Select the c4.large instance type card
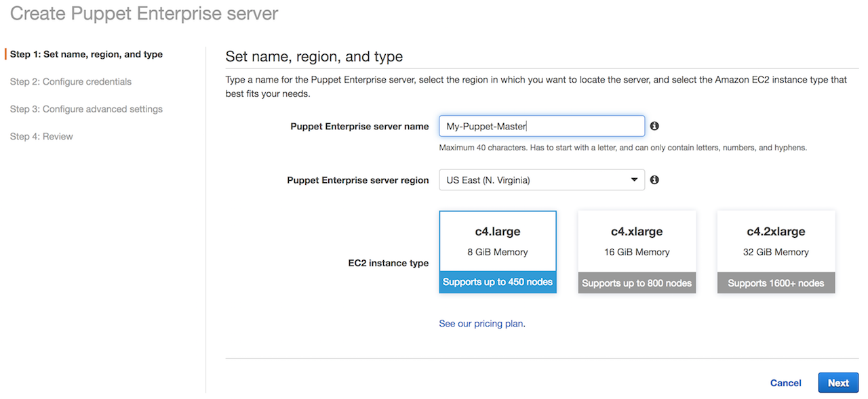The height and width of the screenshot is (399, 868). pos(498,252)
